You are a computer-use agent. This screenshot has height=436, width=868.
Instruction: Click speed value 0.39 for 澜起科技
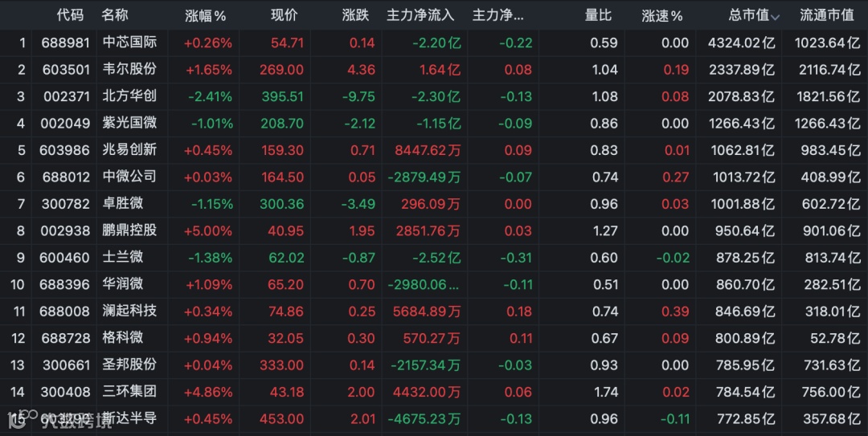coord(675,312)
